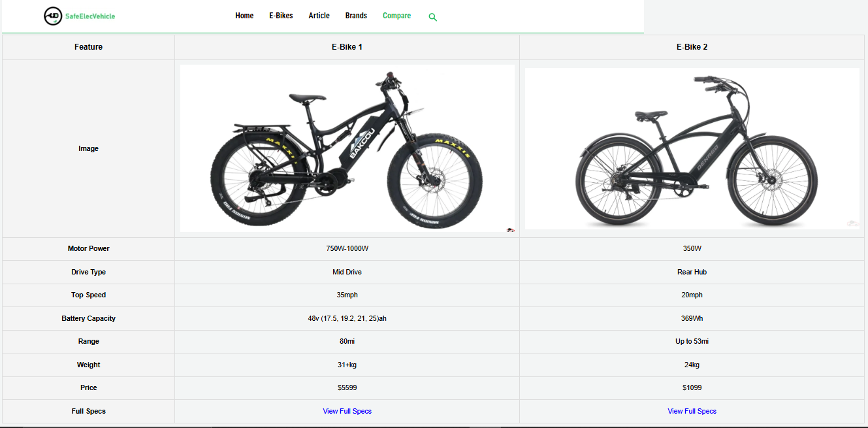The image size is (868, 428).
Task: View Full Specs for E-Bike 2
Action: [x=692, y=411]
